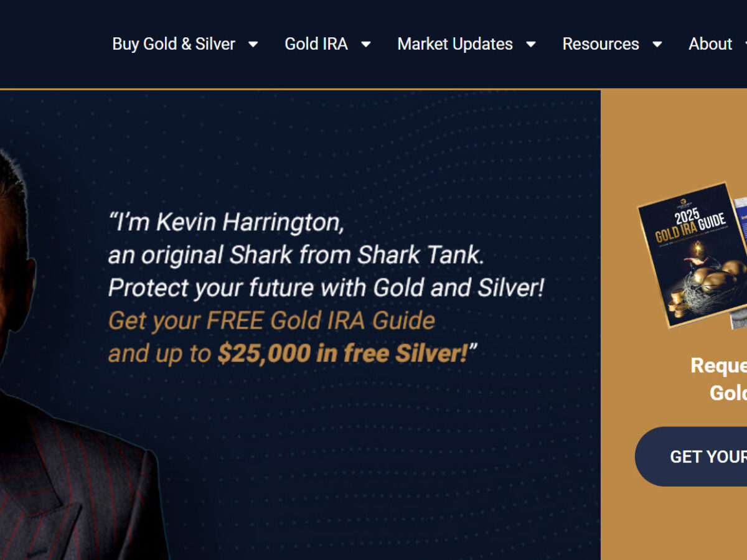
Task: Click the "Get your FREE Gold IRA Guide" text
Action: pyautogui.click(x=271, y=321)
